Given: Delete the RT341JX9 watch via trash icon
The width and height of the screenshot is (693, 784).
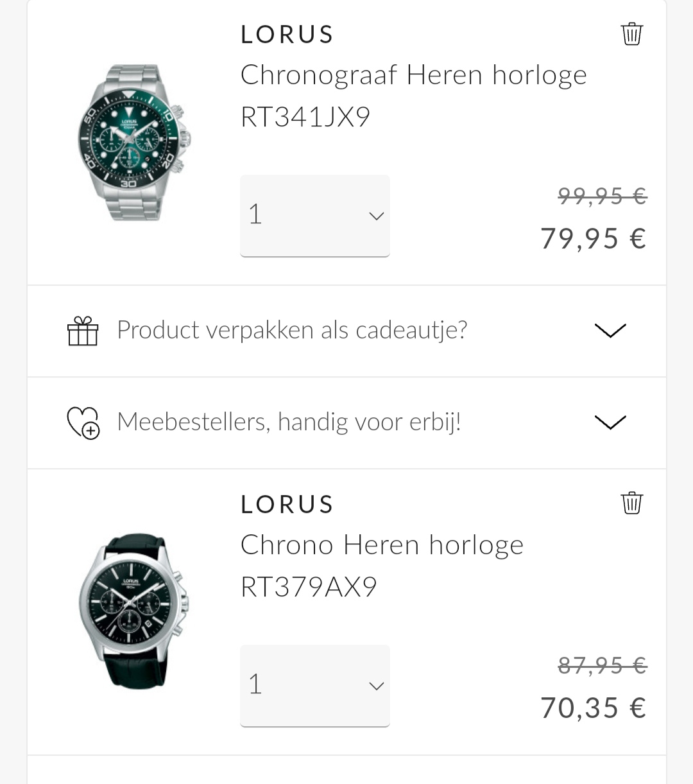Looking at the screenshot, I should click(x=631, y=34).
